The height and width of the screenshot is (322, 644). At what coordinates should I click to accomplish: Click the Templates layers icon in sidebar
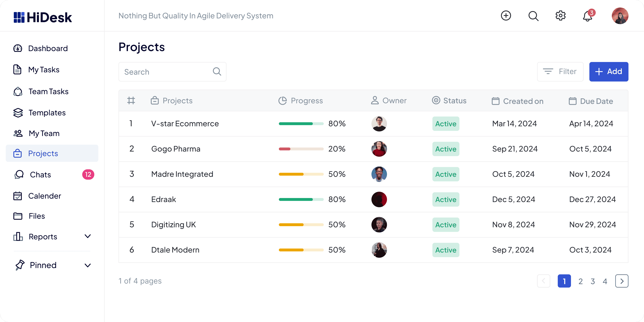pos(18,113)
